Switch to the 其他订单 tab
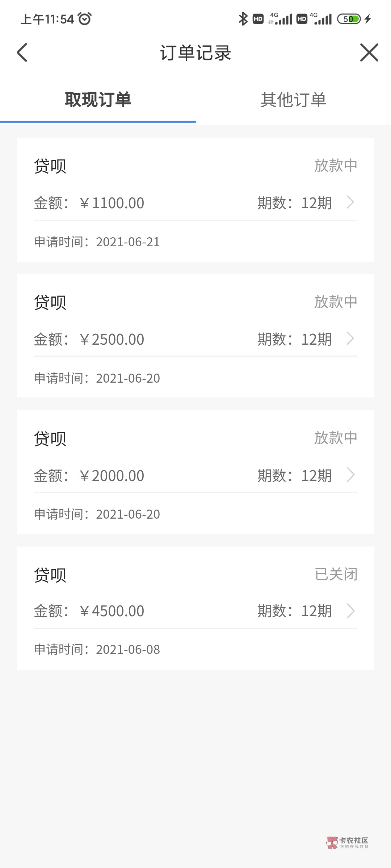This screenshot has width=391, height=868. coord(293,100)
